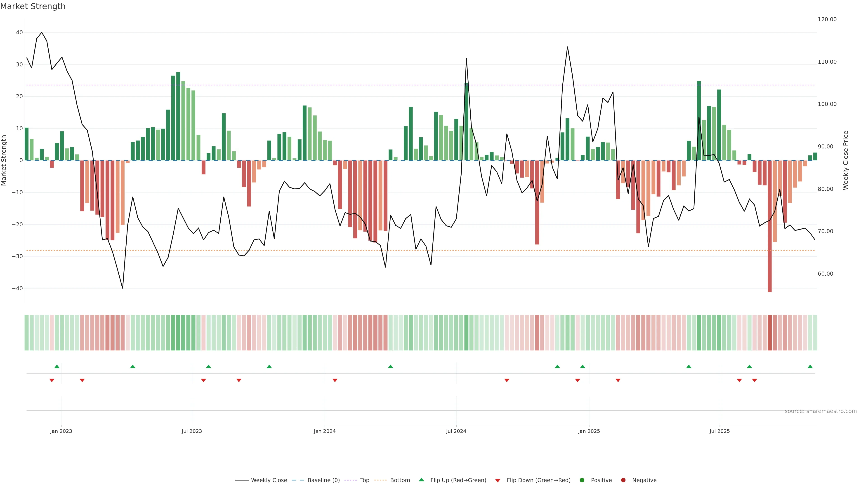Click the Jul 2024 x-axis label
The image size is (868, 488).
tap(456, 431)
